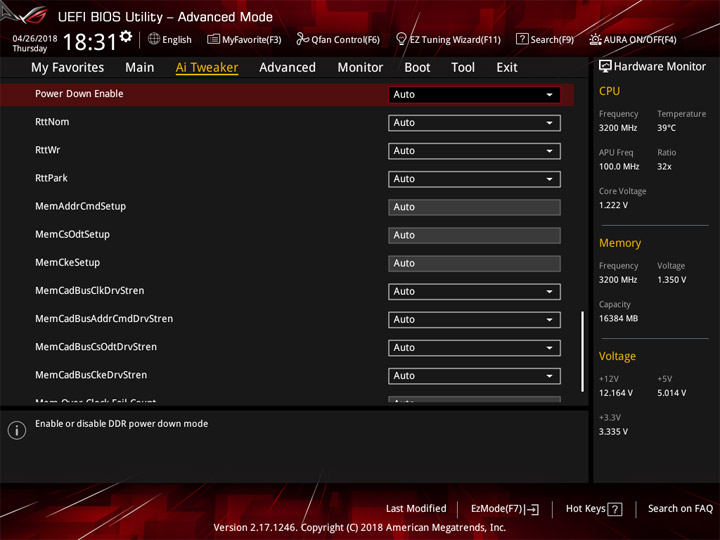Launch EZ Tuning Wizard bulb icon

[x=401, y=39]
